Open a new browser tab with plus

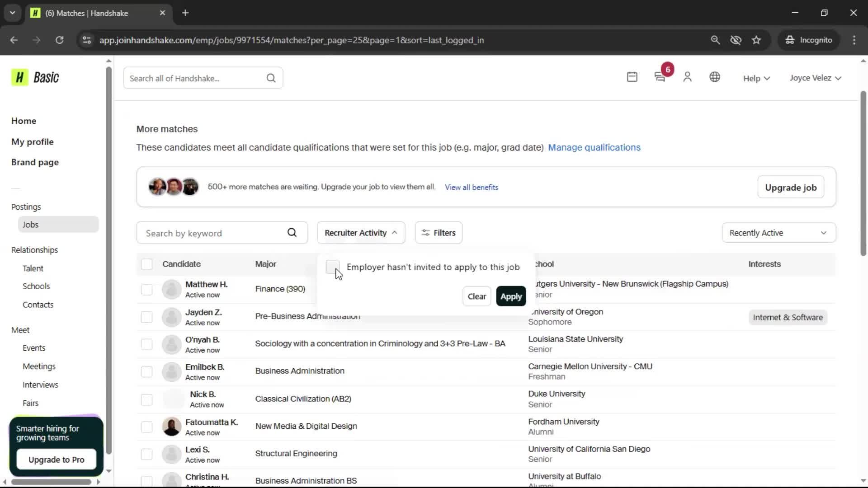[x=185, y=13]
